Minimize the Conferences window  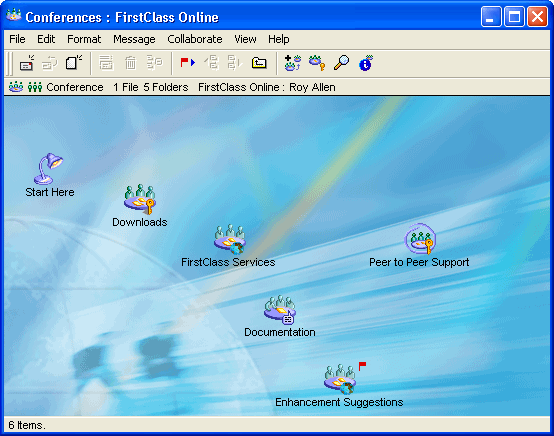[x=491, y=17]
